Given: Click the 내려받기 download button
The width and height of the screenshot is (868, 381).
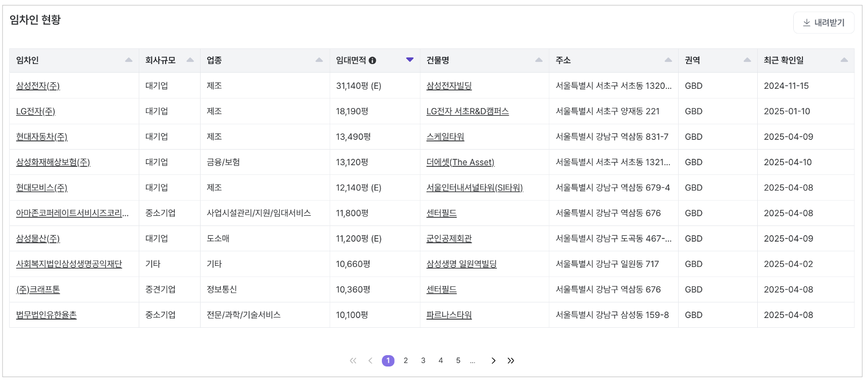Looking at the screenshot, I should click(823, 23).
